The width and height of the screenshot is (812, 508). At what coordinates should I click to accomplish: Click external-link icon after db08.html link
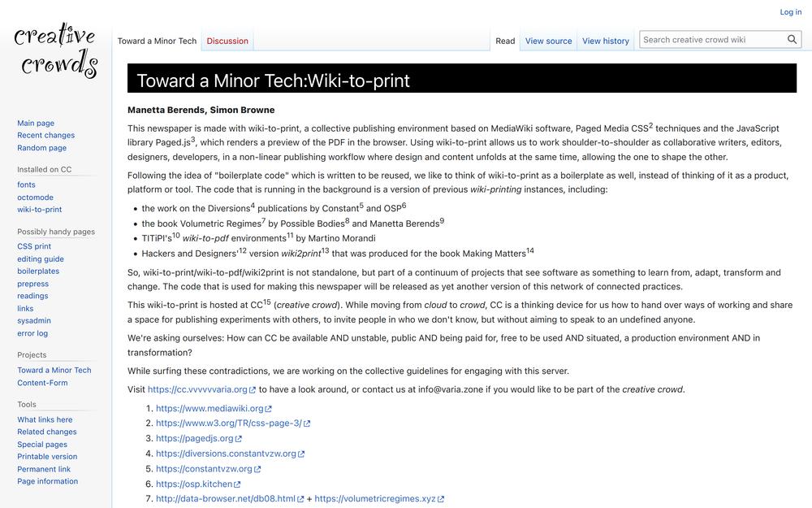coord(300,499)
